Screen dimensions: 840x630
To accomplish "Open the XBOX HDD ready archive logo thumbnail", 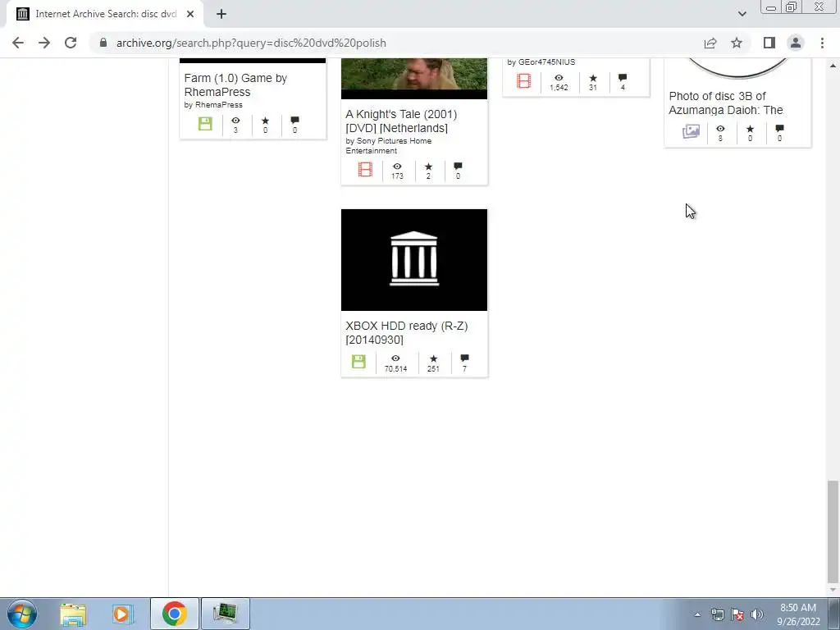I will (414, 260).
